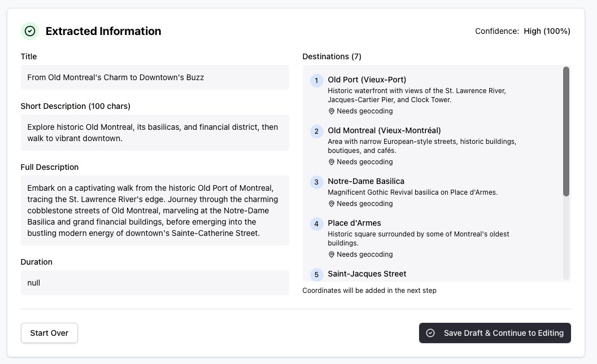Select the numbered badge 5 beside Saint-Jacques Street
Image resolution: width=597 pixels, height=364 pixels.
point(316,275)
